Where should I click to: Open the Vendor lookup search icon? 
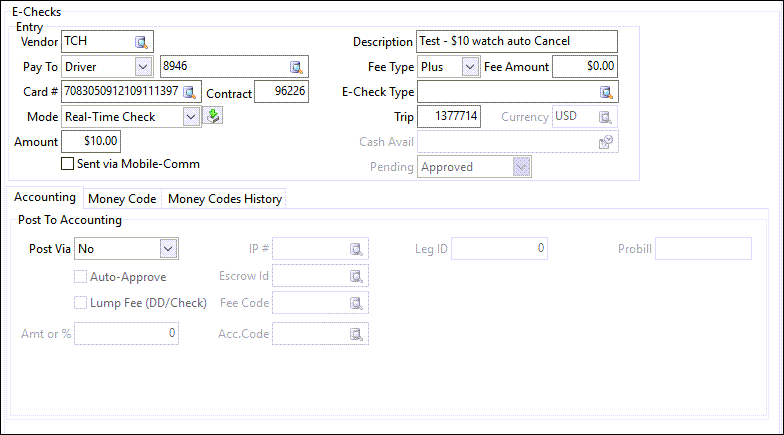click(142, 42)
